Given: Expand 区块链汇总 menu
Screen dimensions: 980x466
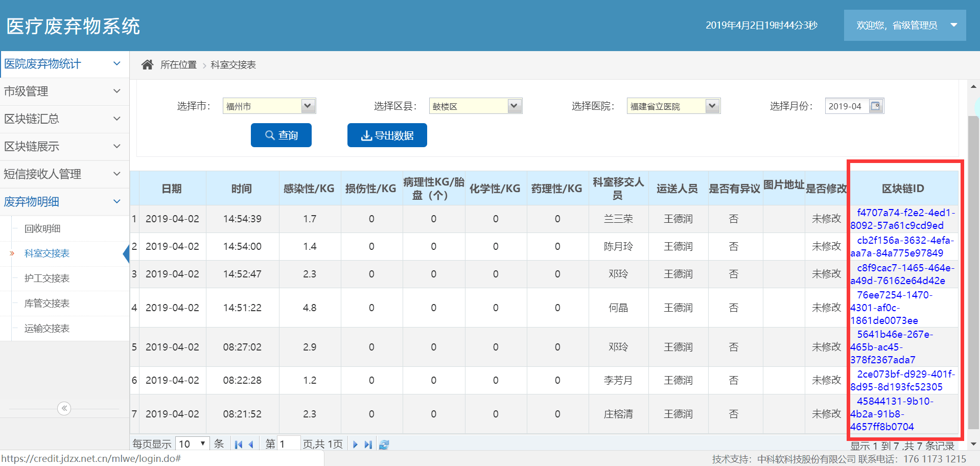Looking at the screenshot, I should click(x=64, y=119).
